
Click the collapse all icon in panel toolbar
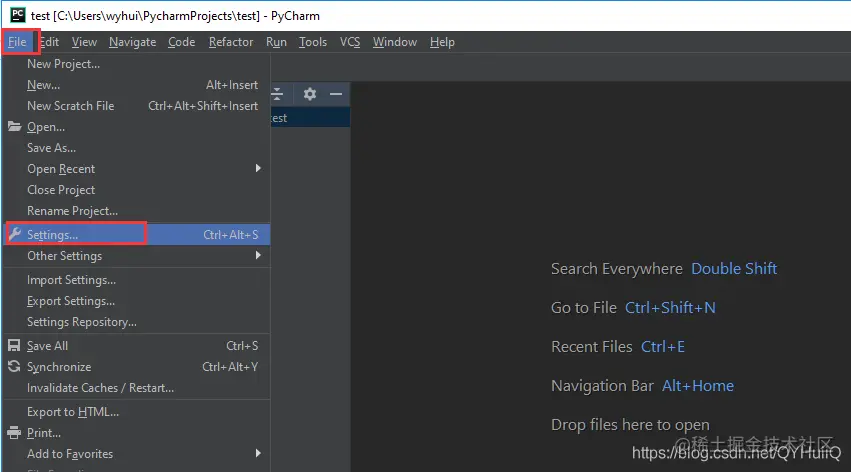coord(277,94)
